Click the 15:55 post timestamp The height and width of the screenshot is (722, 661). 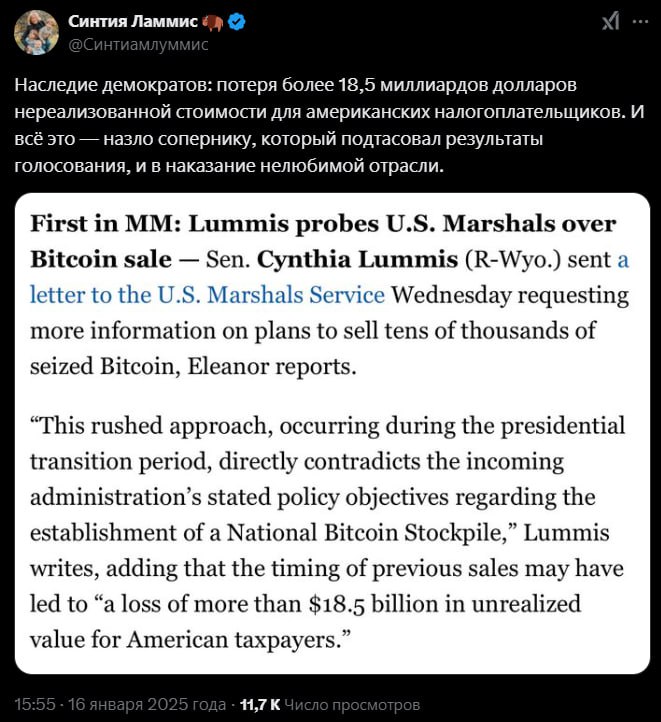pyautogui.click(x=35, y=705)
